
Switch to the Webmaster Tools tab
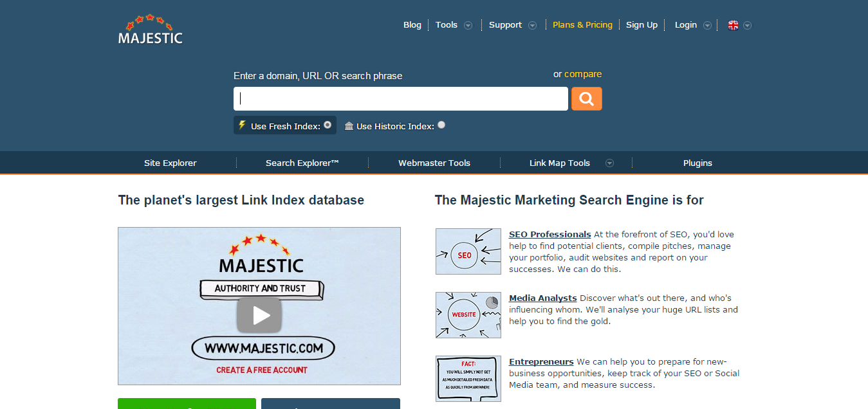point(434,163)
